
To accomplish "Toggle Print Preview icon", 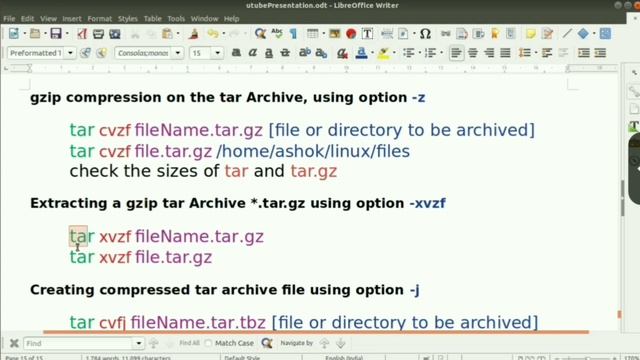I will pos(115,34).
